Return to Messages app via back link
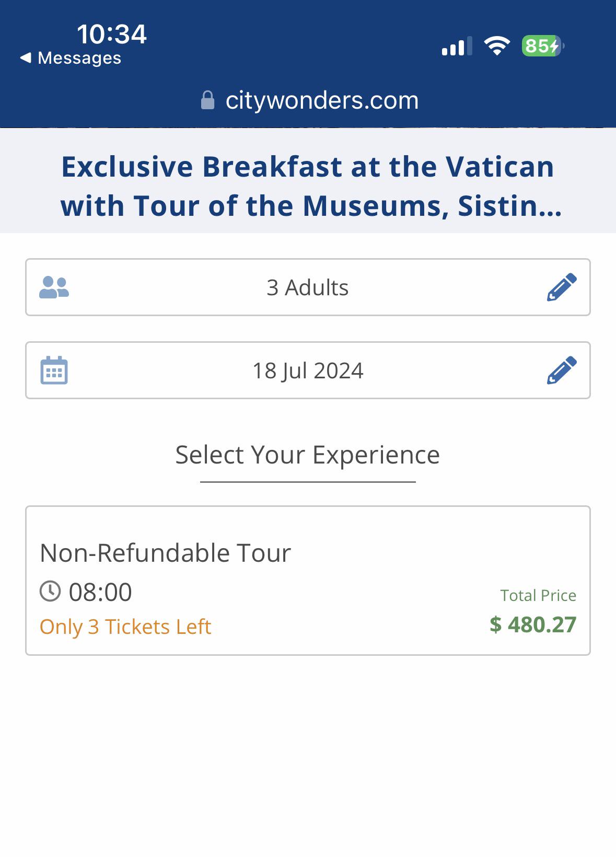 click(x=79, y=58)
